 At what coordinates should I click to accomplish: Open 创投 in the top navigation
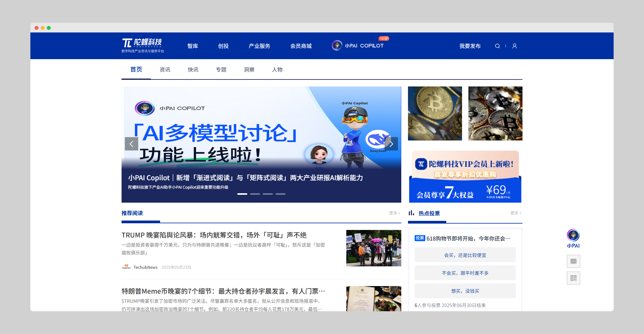(x=223, y=46)
